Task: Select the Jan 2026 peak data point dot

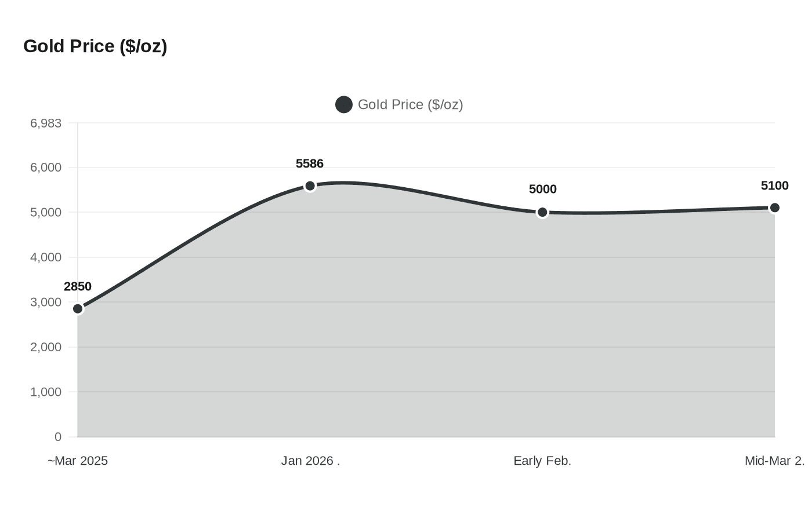Action: pyautogui.click(x=310, y=186)
